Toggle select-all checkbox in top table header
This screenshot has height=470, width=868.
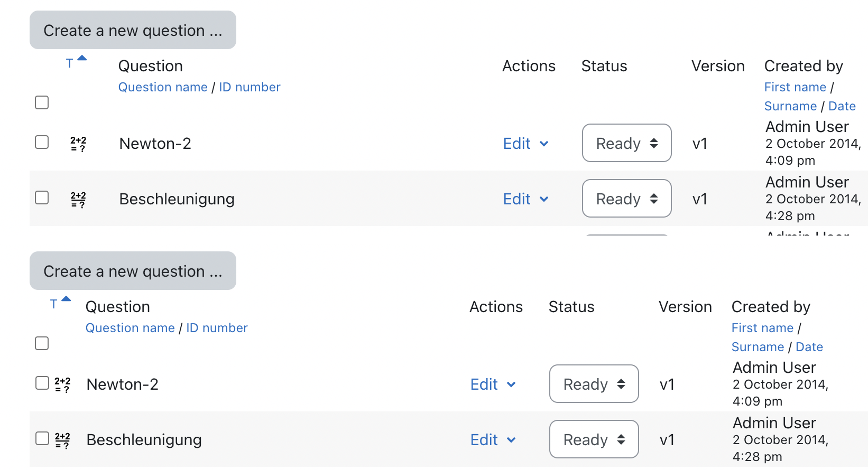point(42,102)
